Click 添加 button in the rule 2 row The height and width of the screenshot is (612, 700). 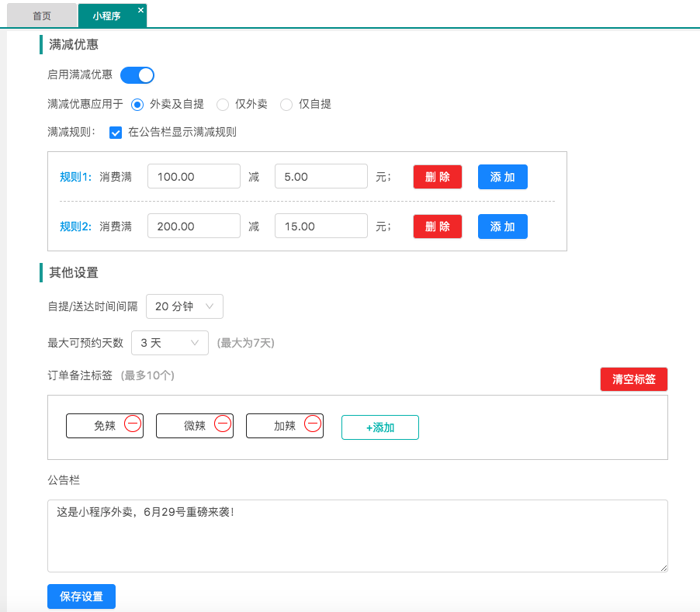pos(502,226)
